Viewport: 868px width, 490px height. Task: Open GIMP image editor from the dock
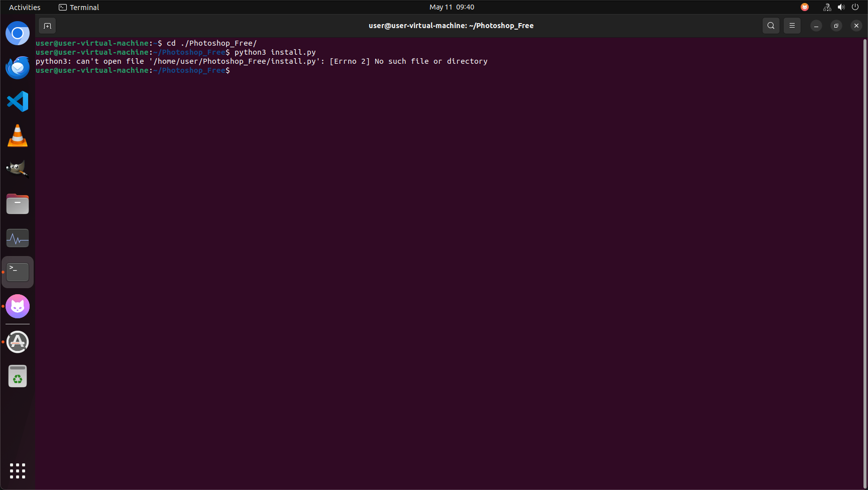[18, 169]
